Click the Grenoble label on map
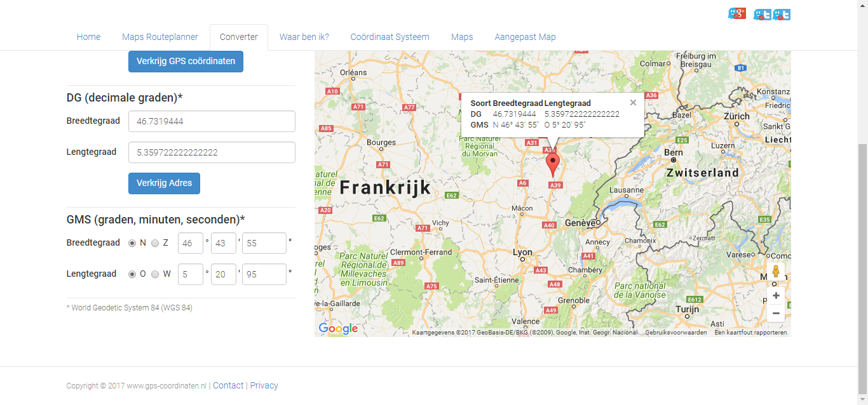The image size is (868, 405). pyautogui.click(x=574, y=301)
